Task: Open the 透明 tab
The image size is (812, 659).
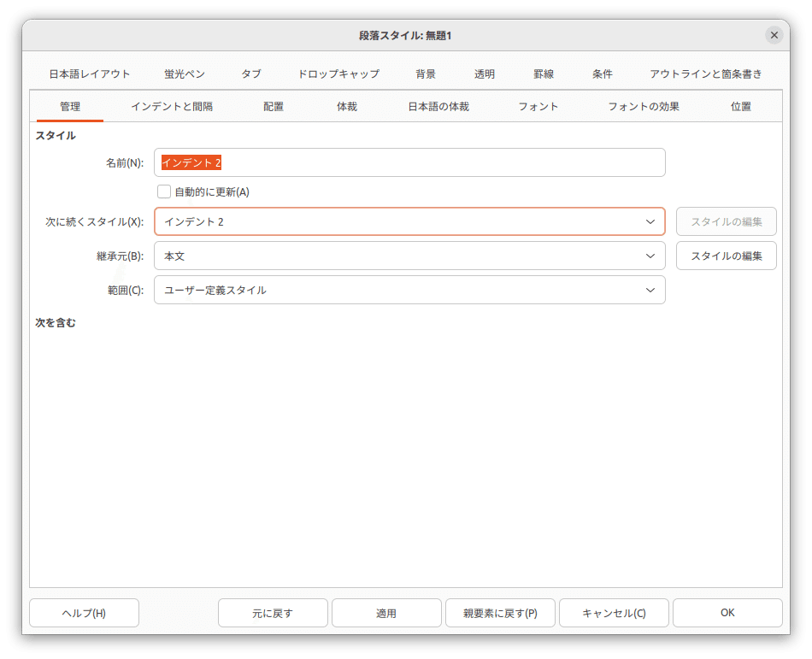Action: (x=485, y=74)
